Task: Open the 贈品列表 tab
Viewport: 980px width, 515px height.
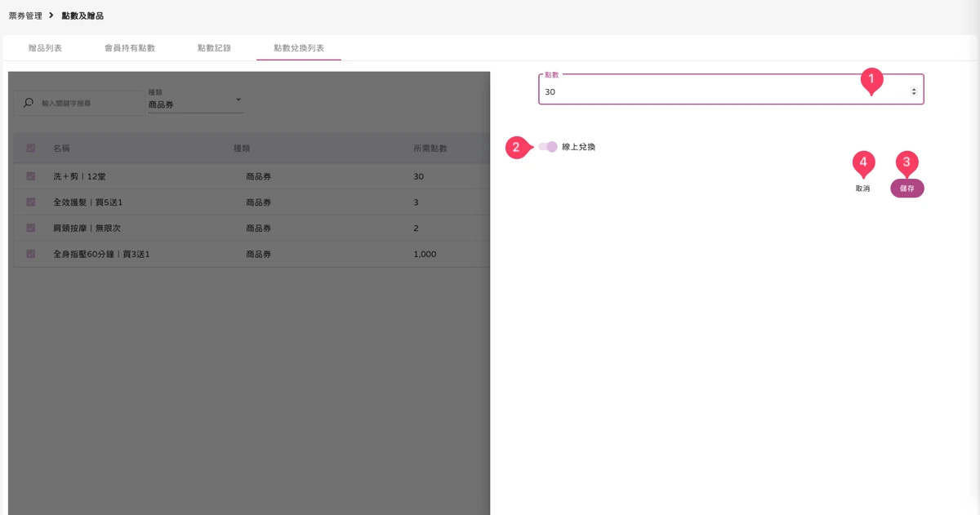Action: click(45, 48)
